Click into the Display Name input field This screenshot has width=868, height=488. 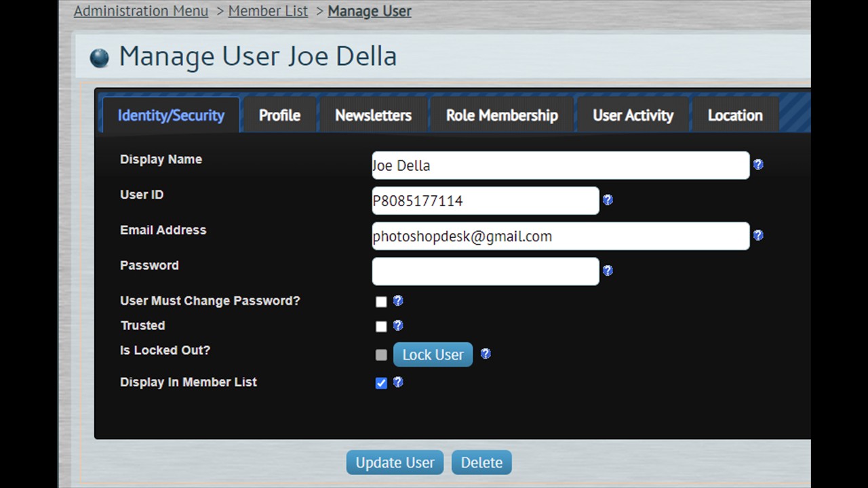[x=561, y=165]
